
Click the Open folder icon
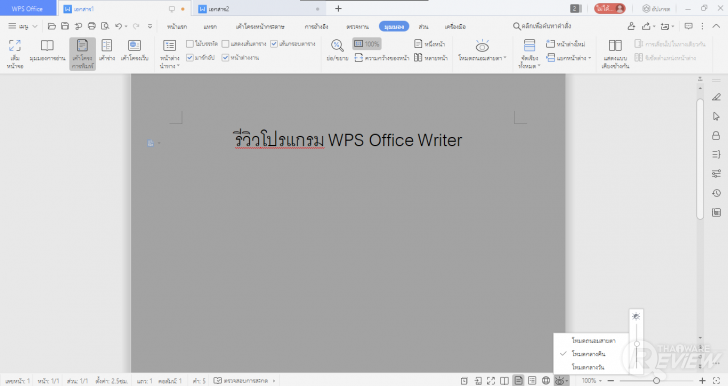(52, 26)
